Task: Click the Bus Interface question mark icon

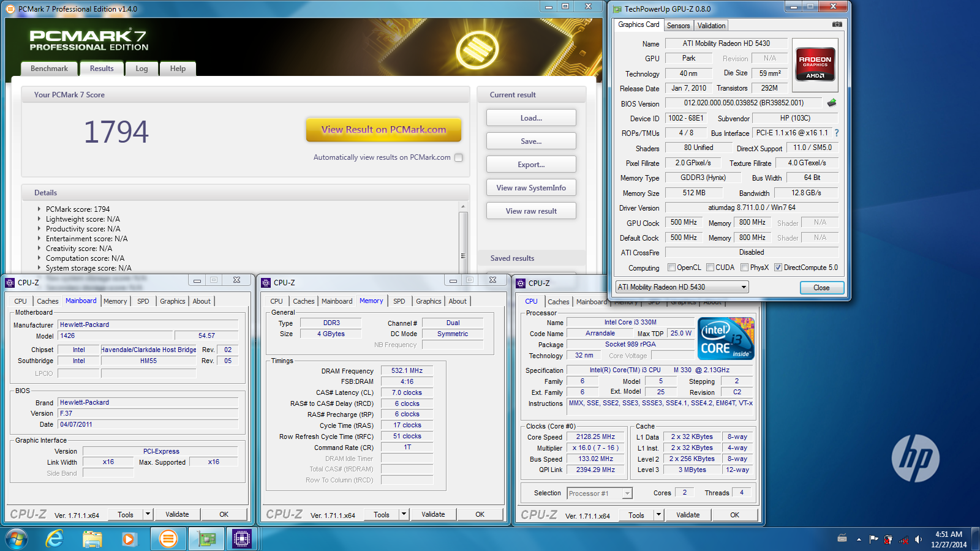Action: pos(837,133)
